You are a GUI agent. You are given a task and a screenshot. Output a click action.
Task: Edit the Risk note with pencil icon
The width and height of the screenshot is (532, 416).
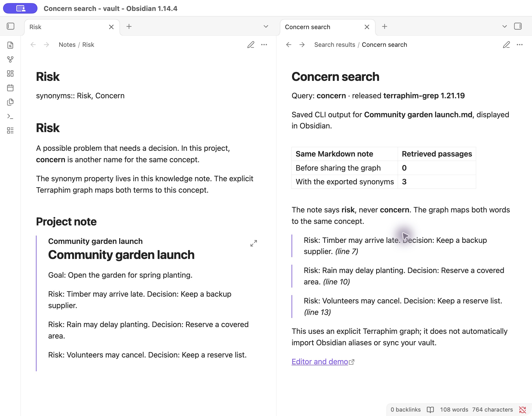pyautogui.click(x=251, y=45)
